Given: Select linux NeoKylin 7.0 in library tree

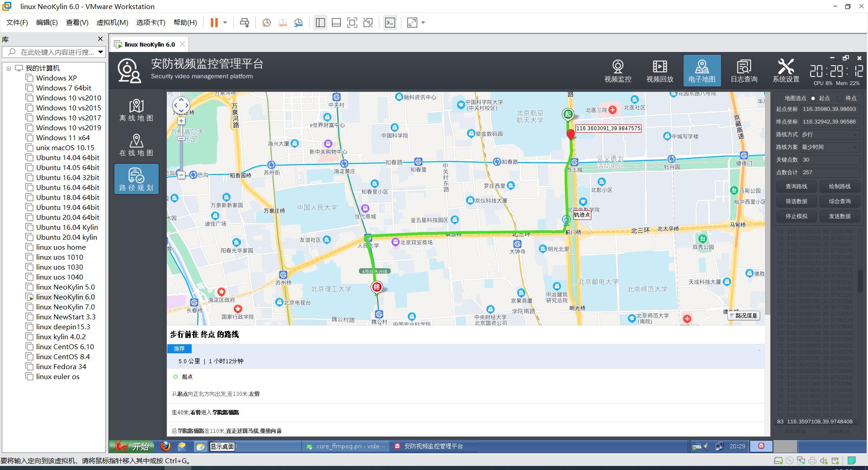Looking at the screenshot, I should point(66,307).
